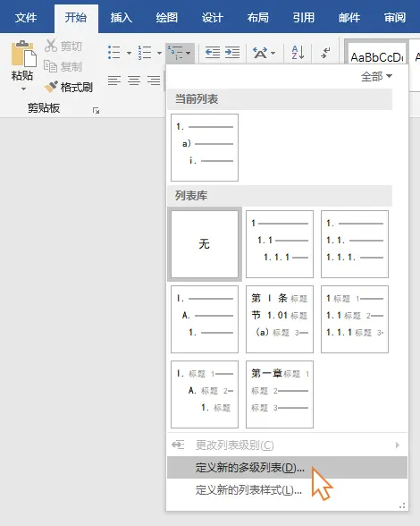Open the bullet list dropdown arrow
This screenshot has height=526, width=420.
coord(129,53)
